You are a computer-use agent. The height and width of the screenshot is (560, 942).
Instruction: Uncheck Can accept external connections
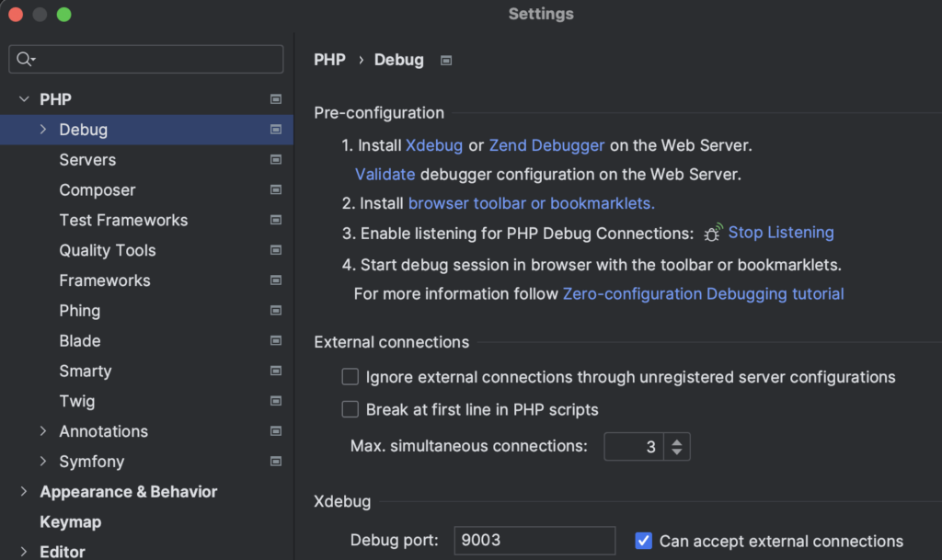point(643,540)
